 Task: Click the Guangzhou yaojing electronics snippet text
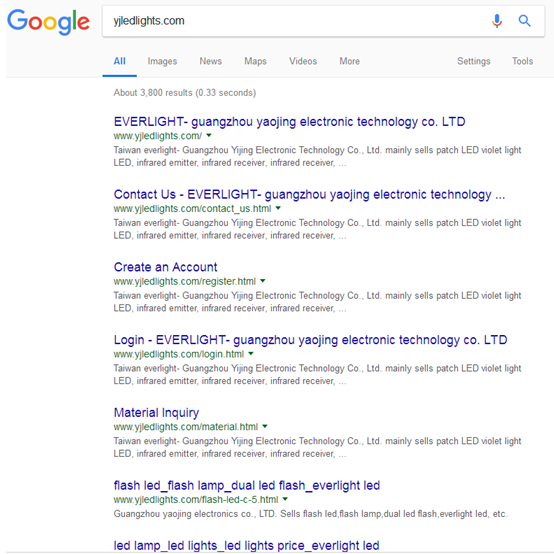point(311,514)
